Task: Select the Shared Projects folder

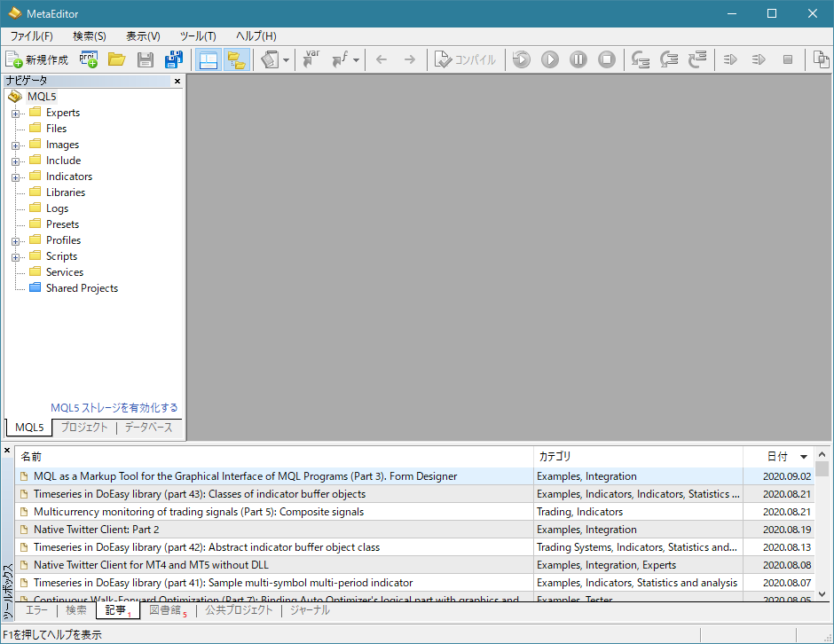Action: click(82, 288)
